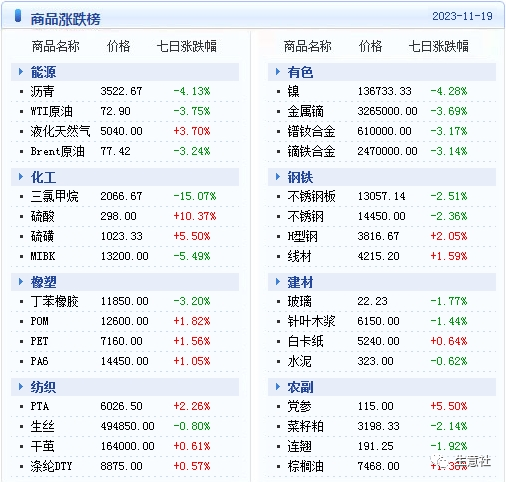Select the 硫酸 commodity name

42,216
